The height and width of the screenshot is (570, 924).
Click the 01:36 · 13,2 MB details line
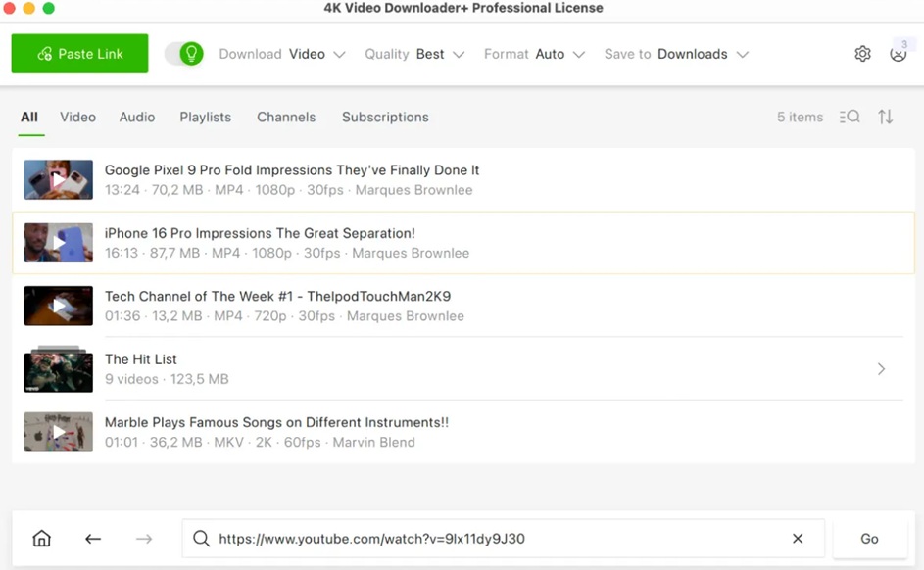point(284,316)
